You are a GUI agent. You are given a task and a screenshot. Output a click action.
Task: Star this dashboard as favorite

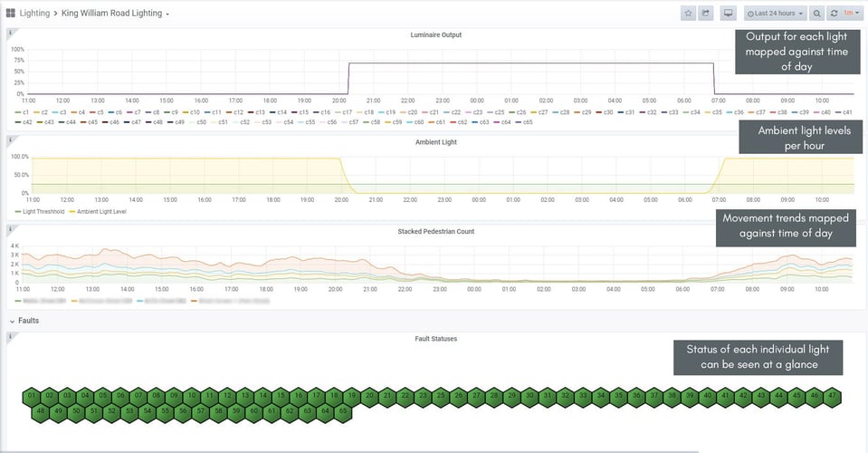[688, 14]
